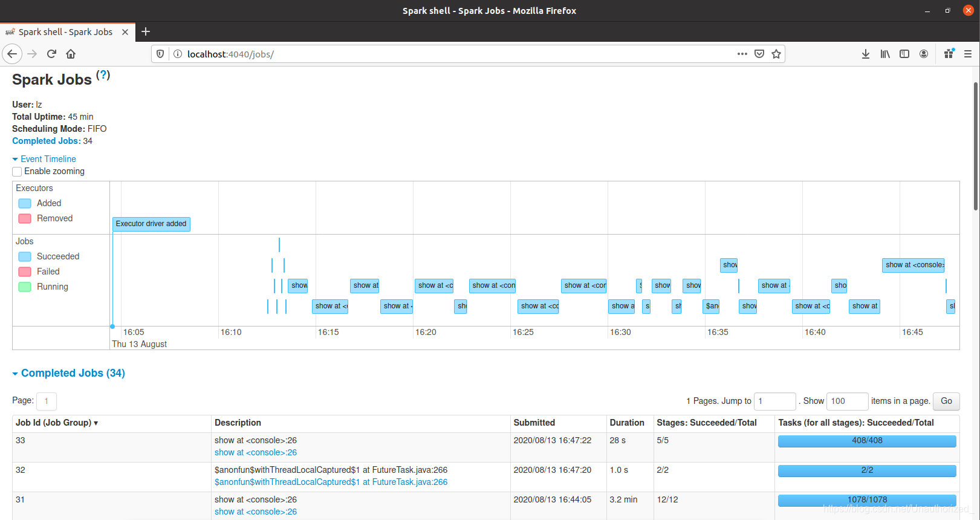Open job 31 show at <console>:26 link
The width and height of the screenshot is (980, 520).
click(256, 512)
